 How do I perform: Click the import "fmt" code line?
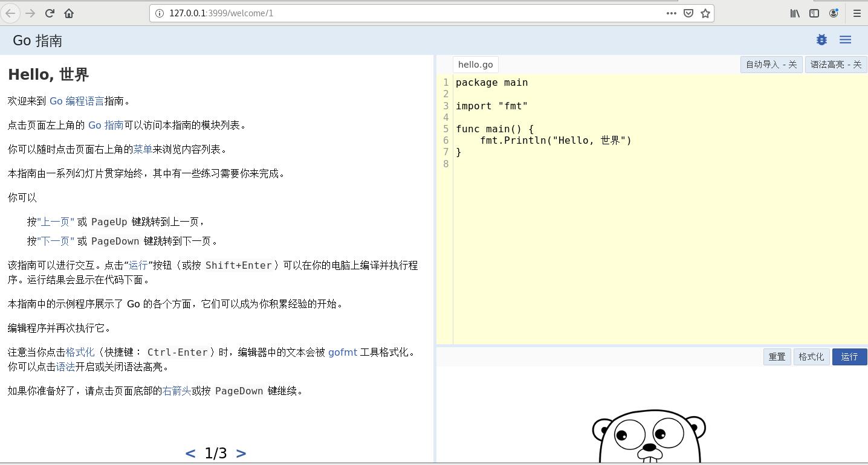click(x=491, y=106)
